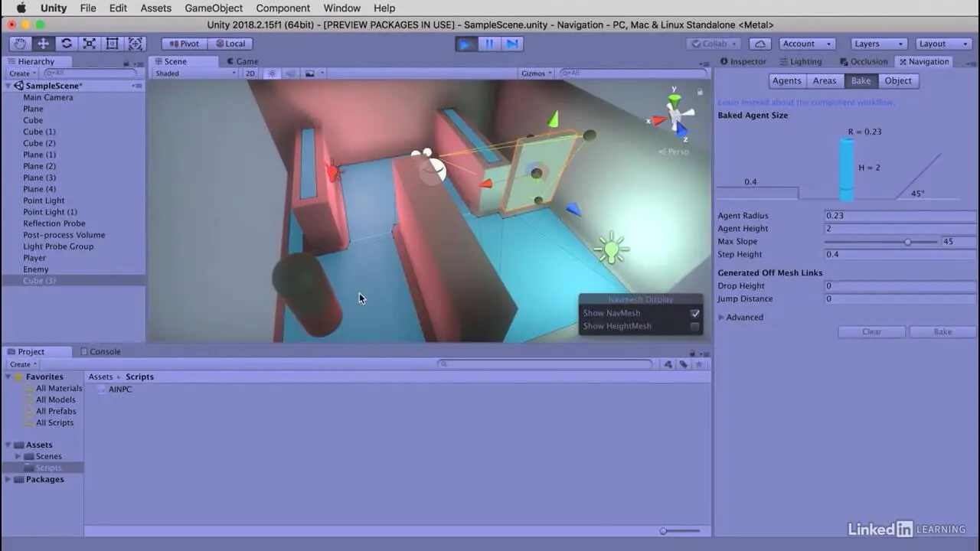Open Project Create dropdown
The image size is (980, 551).
[x=22, y=364]
